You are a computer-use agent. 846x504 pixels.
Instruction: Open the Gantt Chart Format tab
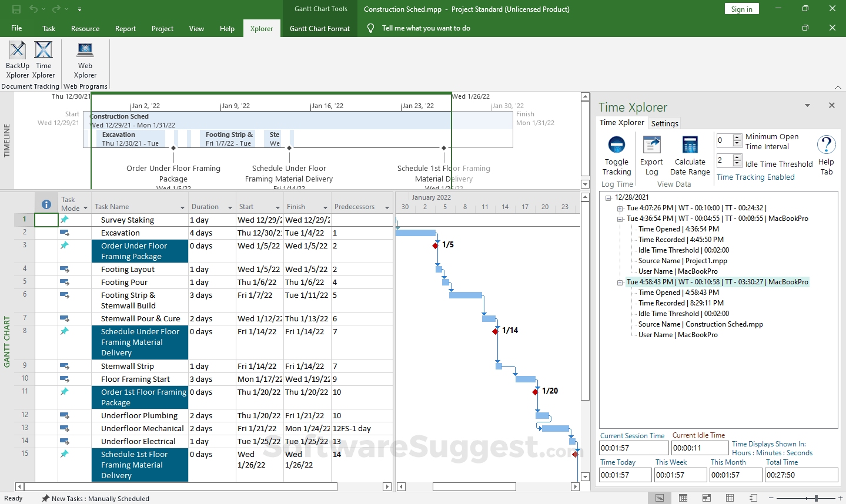320,29
